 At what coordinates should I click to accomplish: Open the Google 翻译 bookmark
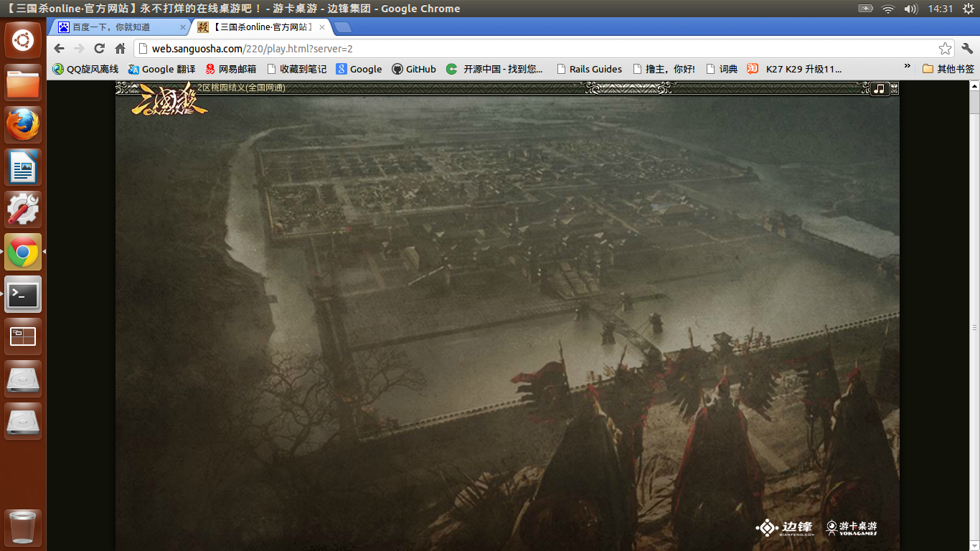[x=161, y=69]
